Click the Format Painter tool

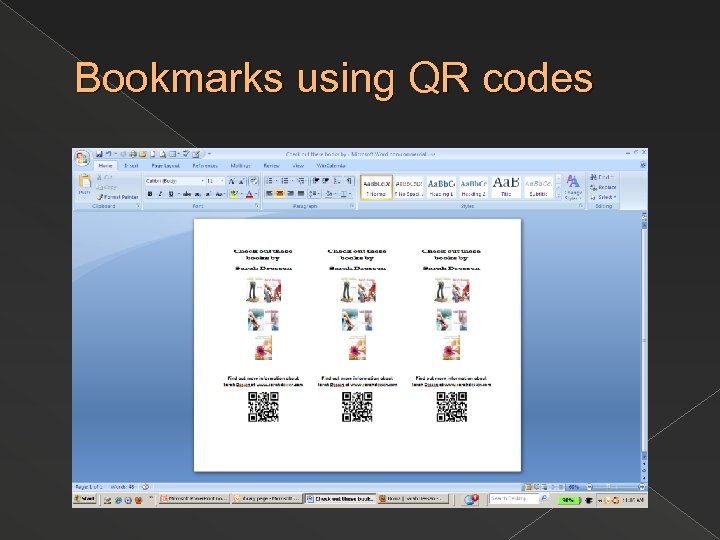[x=118, y=197]
